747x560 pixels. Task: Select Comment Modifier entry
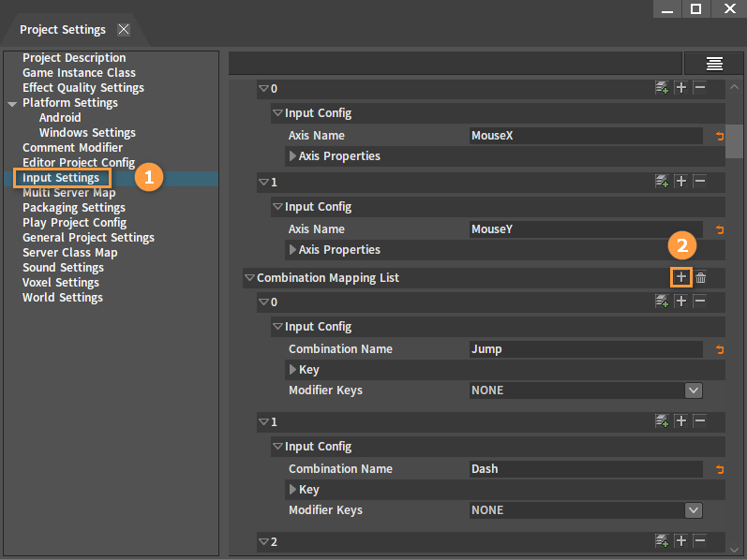click(x=72, y=148)
